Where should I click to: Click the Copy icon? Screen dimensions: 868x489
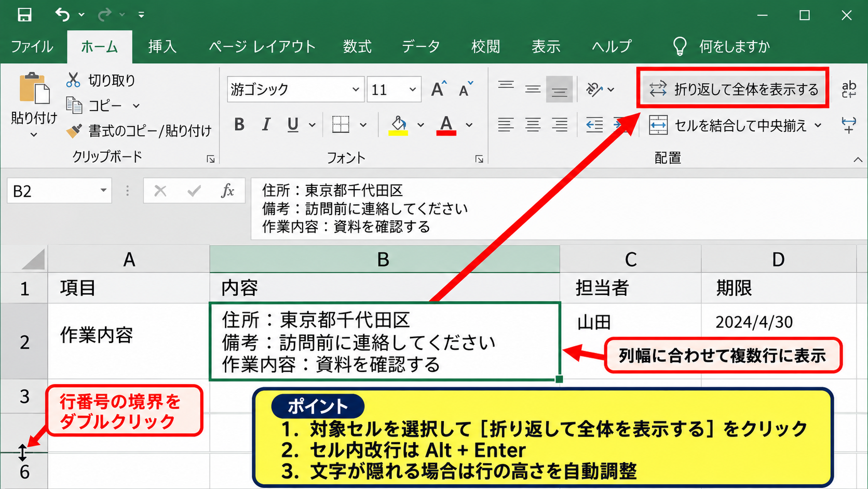74,105
